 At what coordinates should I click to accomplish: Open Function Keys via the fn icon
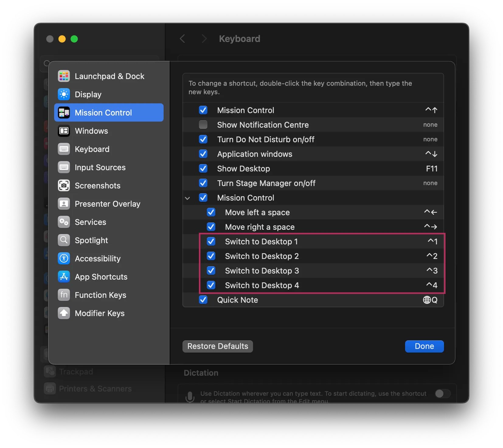click(64, 295)
